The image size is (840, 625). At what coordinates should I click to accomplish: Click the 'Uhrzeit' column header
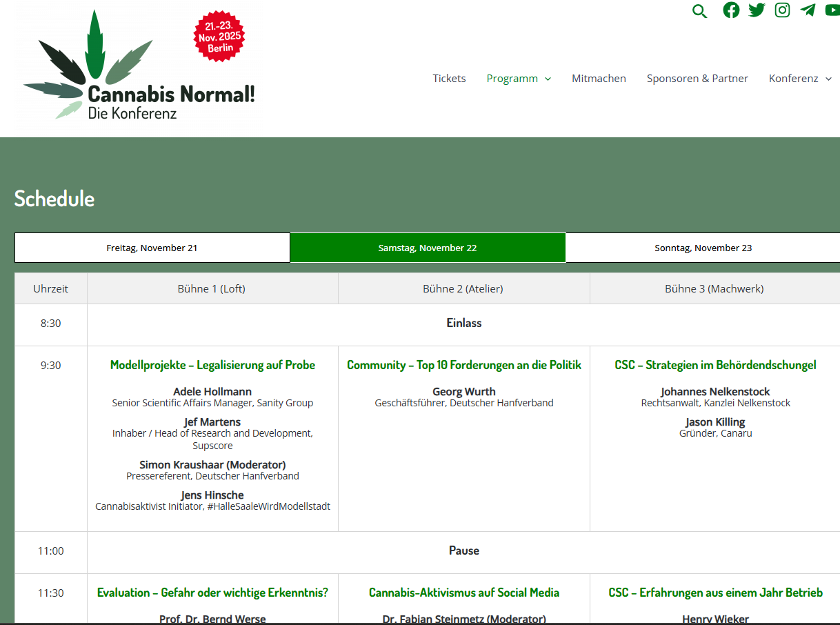pos(51,289)
